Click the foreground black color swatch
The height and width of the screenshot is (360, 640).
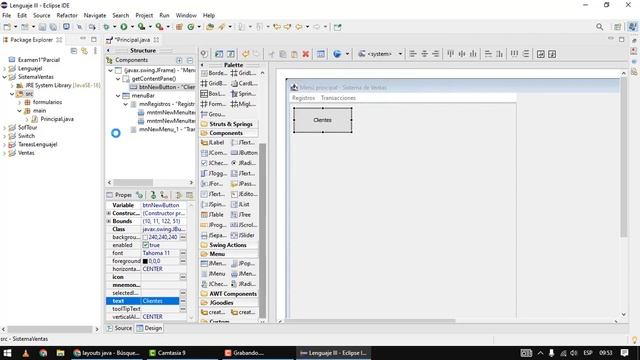tap(145, 261)
